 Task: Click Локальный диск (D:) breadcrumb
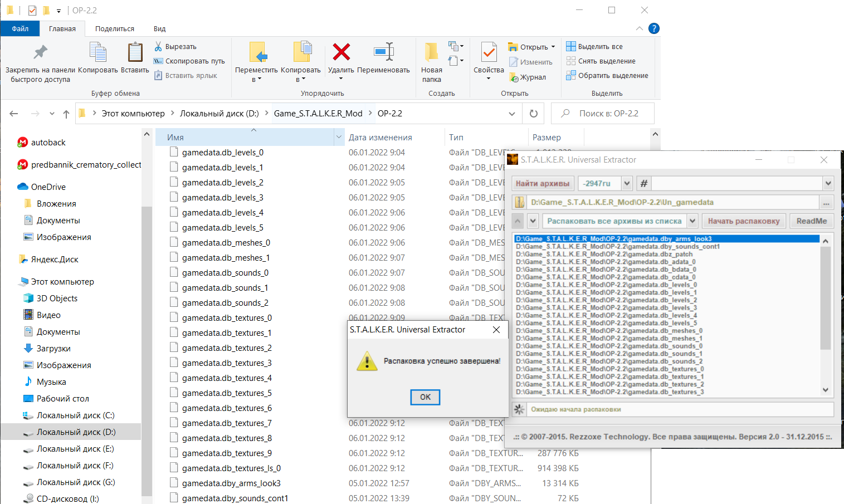219,114
